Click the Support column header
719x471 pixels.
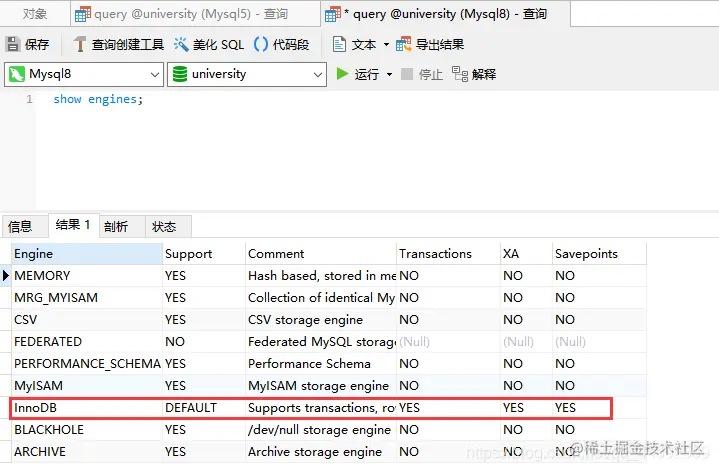(x=204, y=254)
